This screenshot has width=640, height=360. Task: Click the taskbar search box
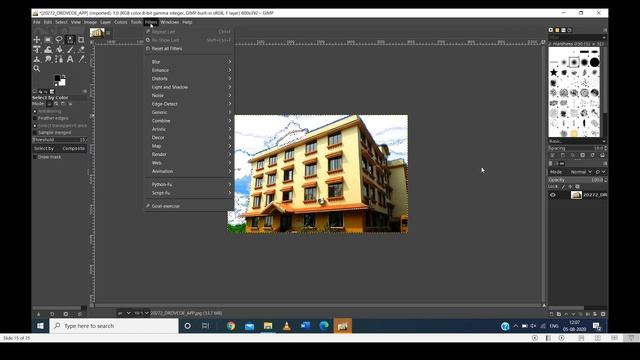[x=114, y=326]
